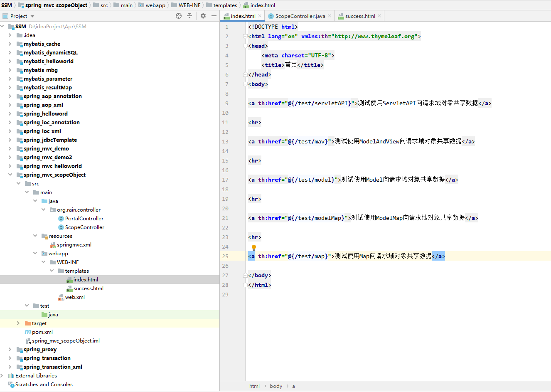Click the green test java folder icon
Screen dimensions: 551x392
[x=44, y=315]
